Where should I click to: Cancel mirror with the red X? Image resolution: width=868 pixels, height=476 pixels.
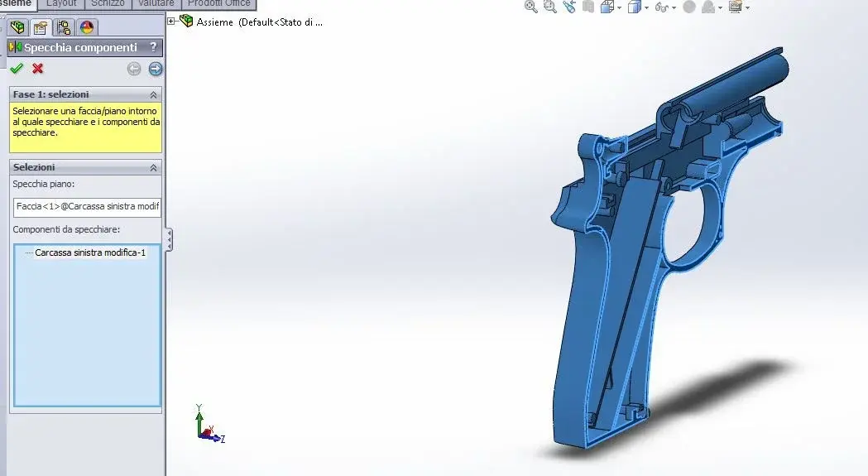[x=37, y=68]
